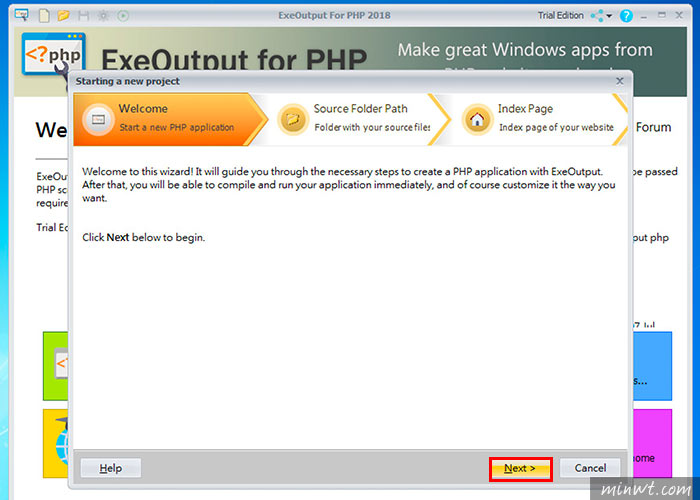Maximize the ExeOutput main window

pos(662,15)
